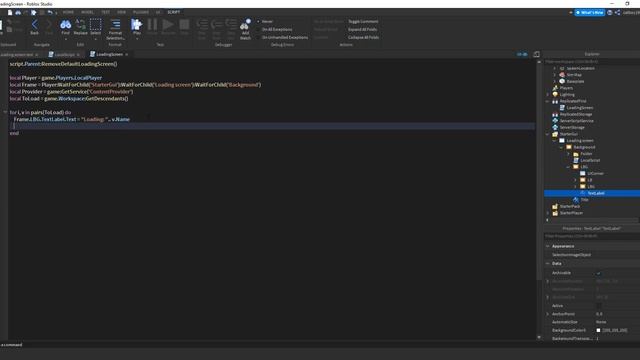
Task: Select the Players service in Explorer
Action: pos(566,88)
